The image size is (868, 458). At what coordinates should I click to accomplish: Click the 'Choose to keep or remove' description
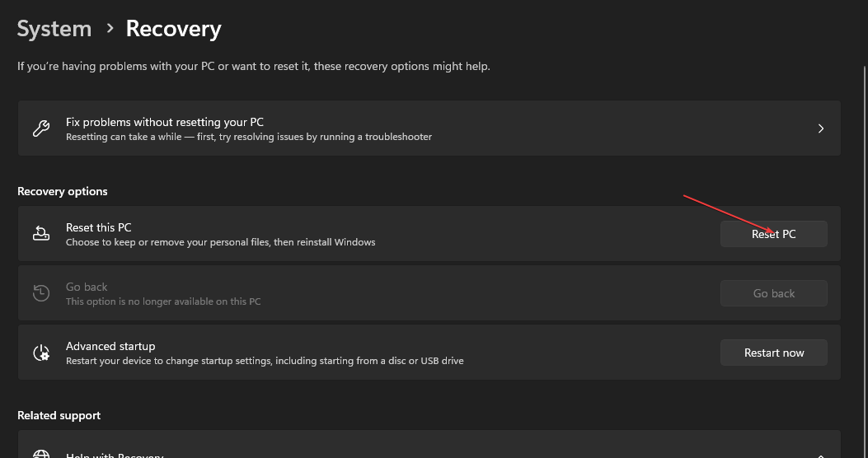point(220,242)
